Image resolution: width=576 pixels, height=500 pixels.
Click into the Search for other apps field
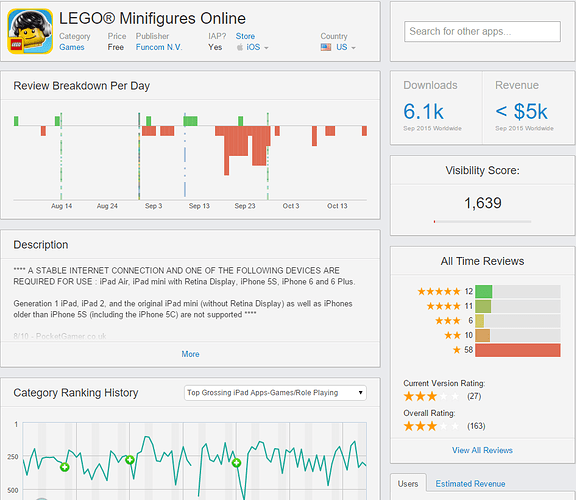(x=482, y=32)
